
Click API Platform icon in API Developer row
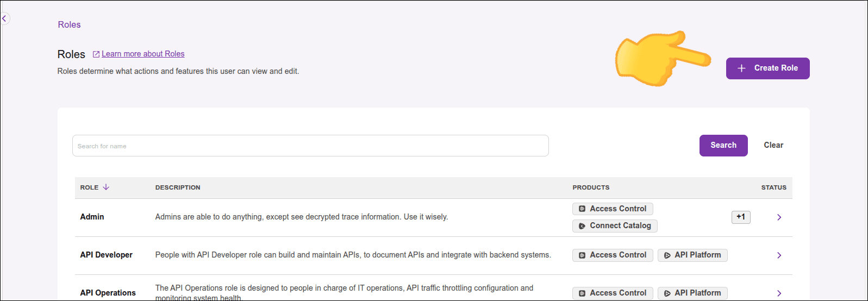[667, 255]
